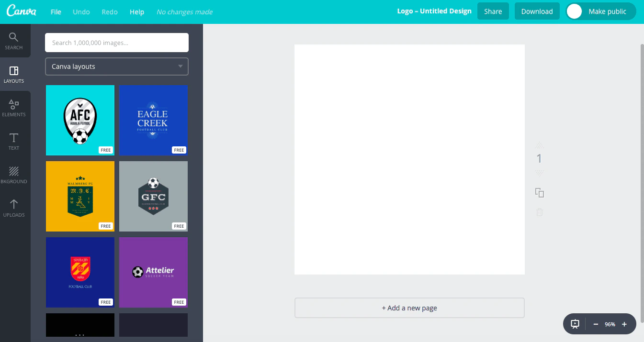Open the Help menu

coord(137,12)
